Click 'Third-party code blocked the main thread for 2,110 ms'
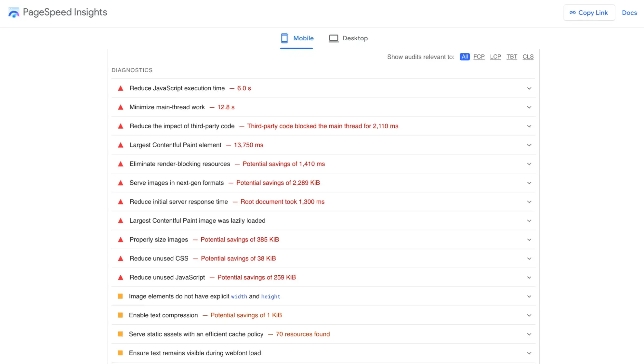Screen dimensions: 644x364 [x=323, y=126]
